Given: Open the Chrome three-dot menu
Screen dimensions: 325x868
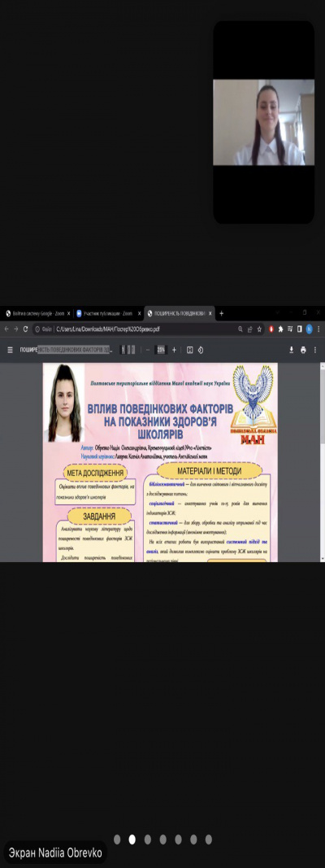Looking at the screenshot, I should pos(319,329).
